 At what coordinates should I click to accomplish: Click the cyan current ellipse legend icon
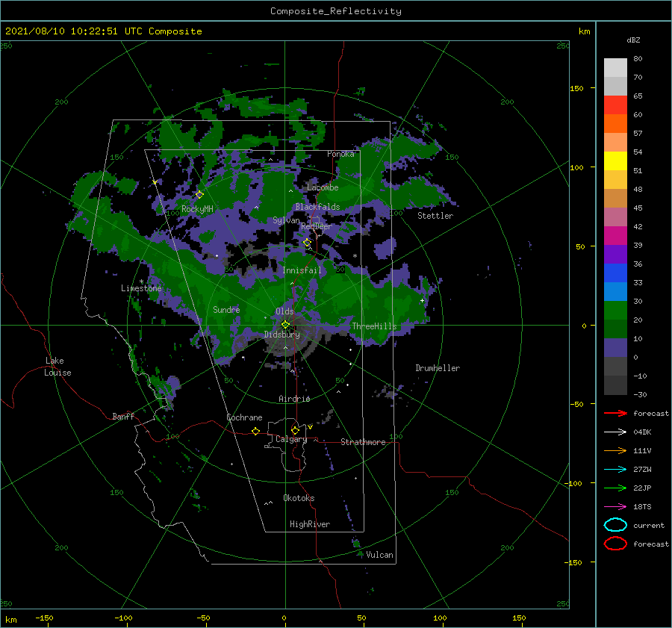pyautogui.click(x=615, y=525)
